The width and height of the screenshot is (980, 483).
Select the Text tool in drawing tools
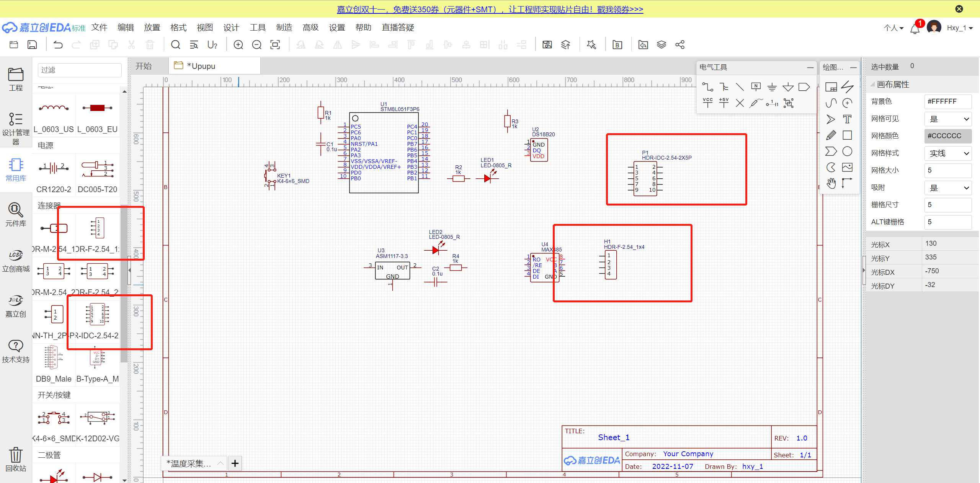(x=847, y=119)
